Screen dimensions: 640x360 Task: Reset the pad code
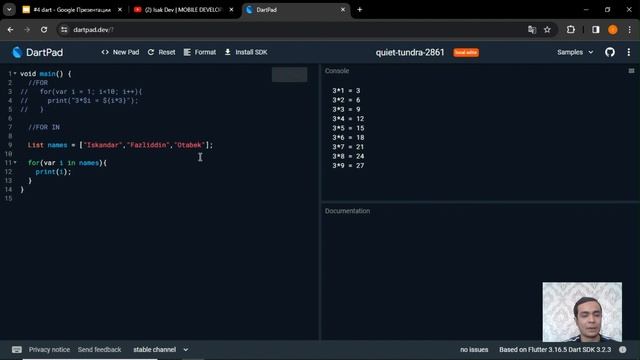(x=162, y=52)
